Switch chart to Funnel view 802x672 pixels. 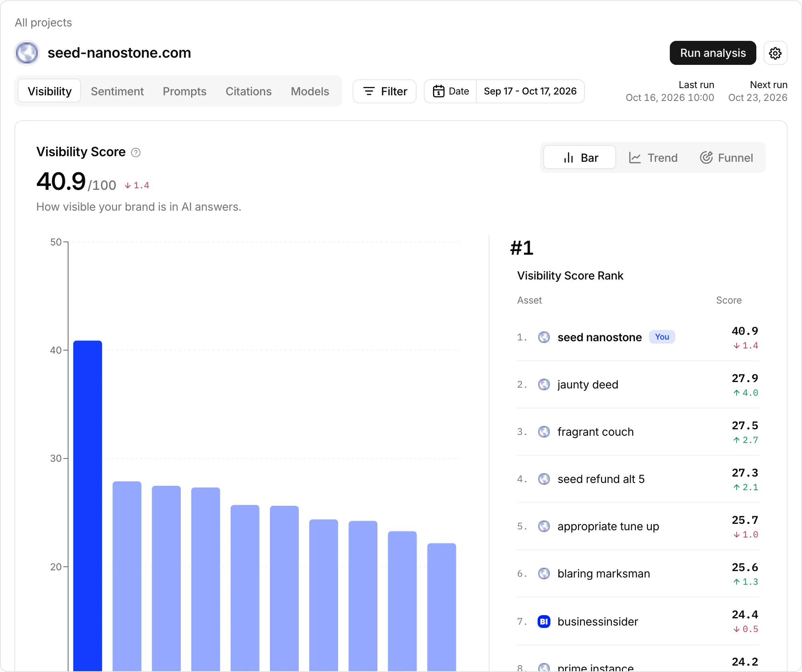[726, 157]
